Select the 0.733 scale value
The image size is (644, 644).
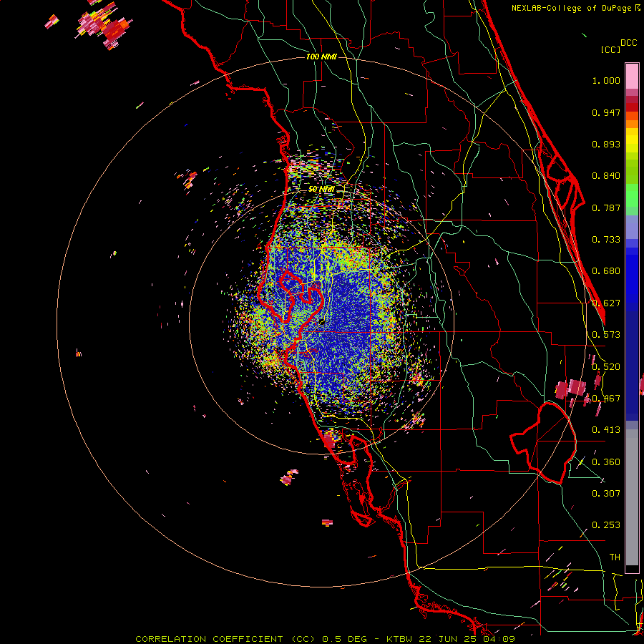[x=606, y=240]
